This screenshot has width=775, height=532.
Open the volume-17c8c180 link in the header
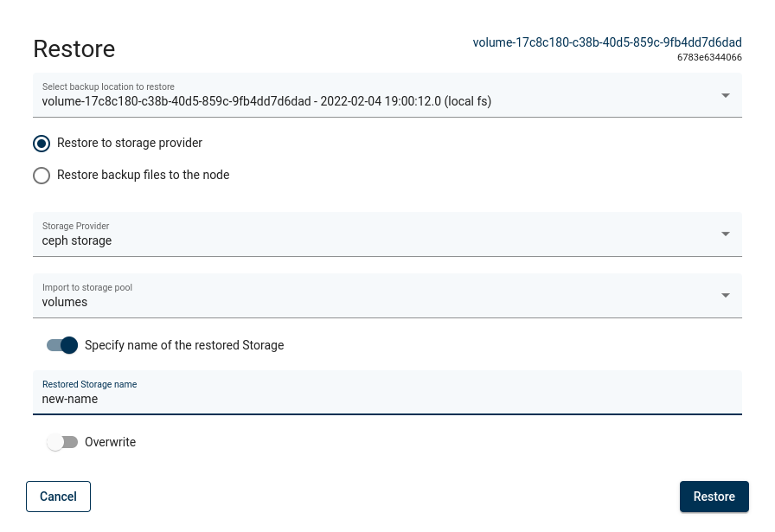(x=607, y=42)
